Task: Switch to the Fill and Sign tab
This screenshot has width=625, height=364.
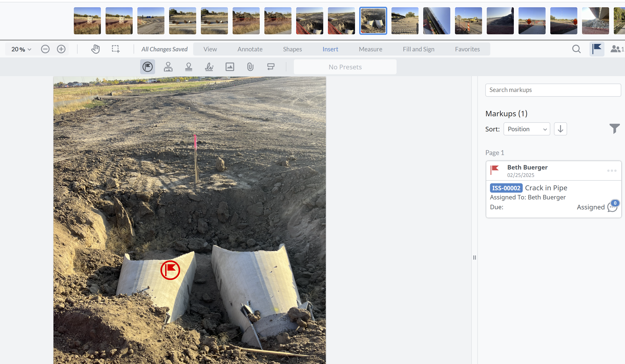Action: coord(418,49)
